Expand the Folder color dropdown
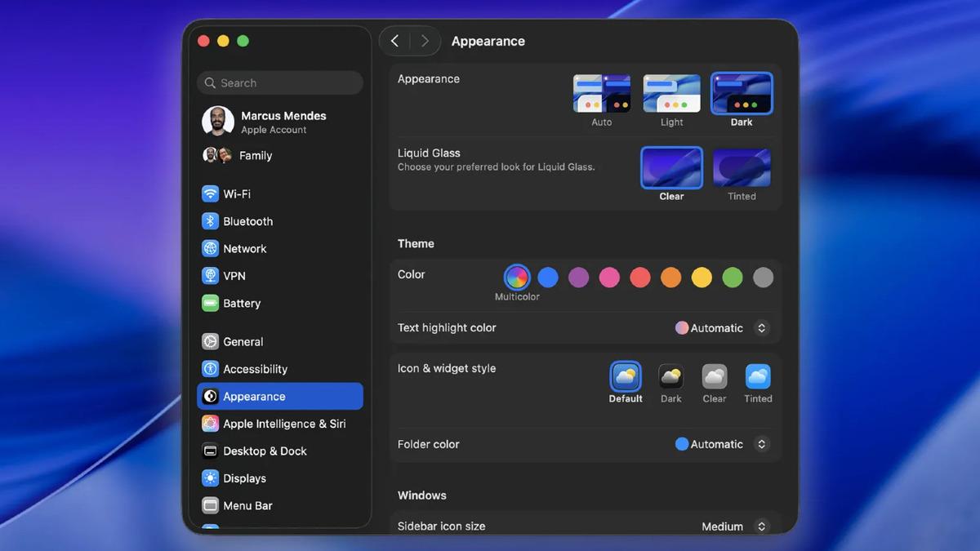The image size is (980, 551). coord(761,445)
